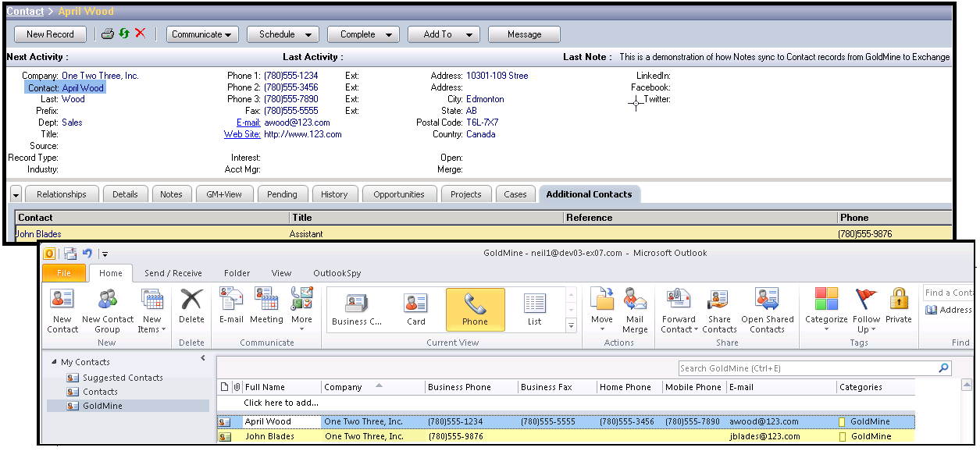Screen dimensions: 980x451
Task: Click the tab list arrow left of Relationships
Action: pyautogui.click(x=16, y=194)
